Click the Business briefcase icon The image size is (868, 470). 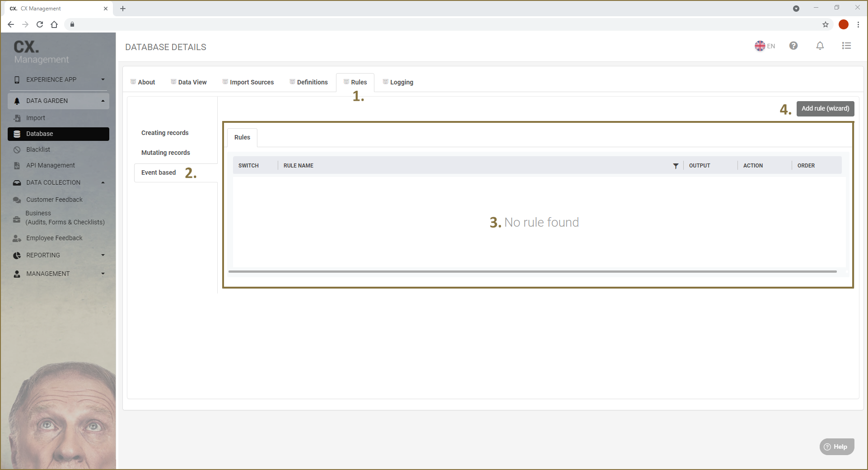pos(17,219)
